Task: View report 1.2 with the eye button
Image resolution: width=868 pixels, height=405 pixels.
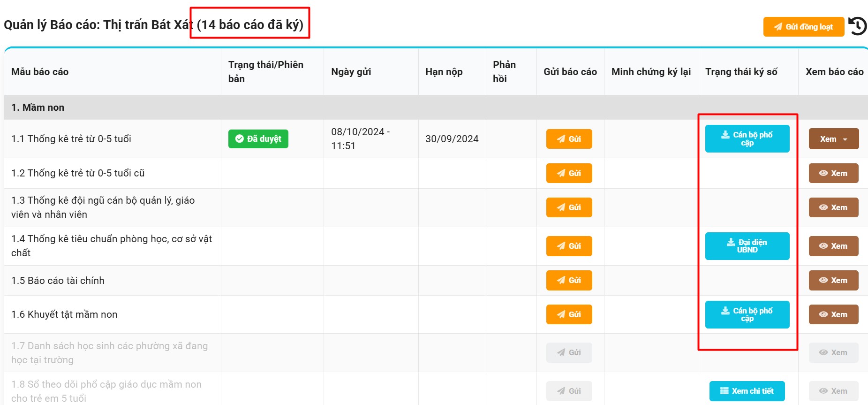Action: pyautogui.click(x=833, y=173)
